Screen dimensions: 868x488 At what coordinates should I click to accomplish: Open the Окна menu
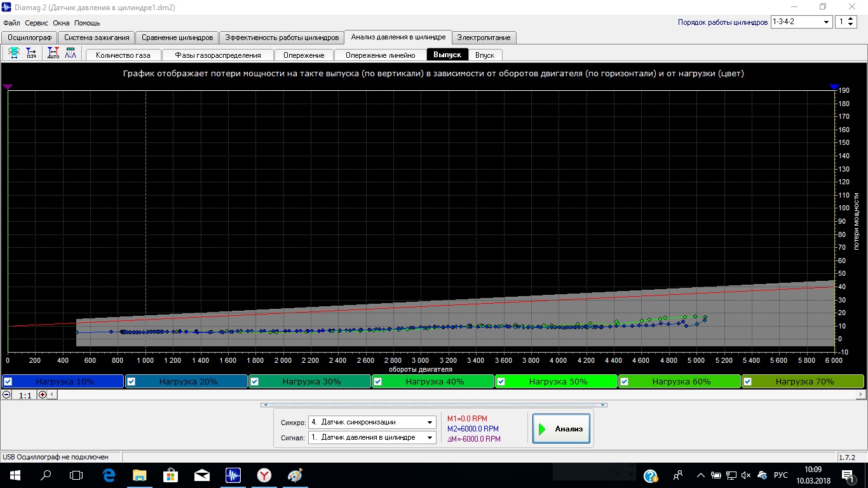click(x=62, y=23)
